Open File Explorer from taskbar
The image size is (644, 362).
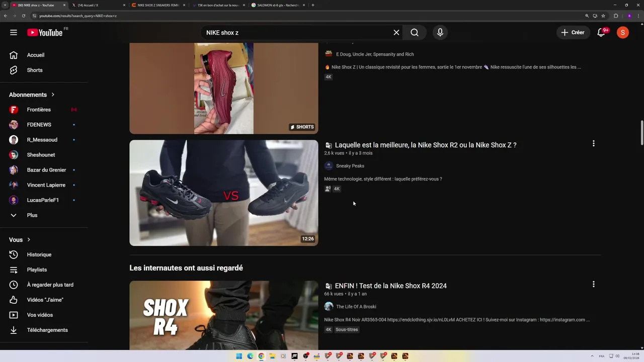272,356
